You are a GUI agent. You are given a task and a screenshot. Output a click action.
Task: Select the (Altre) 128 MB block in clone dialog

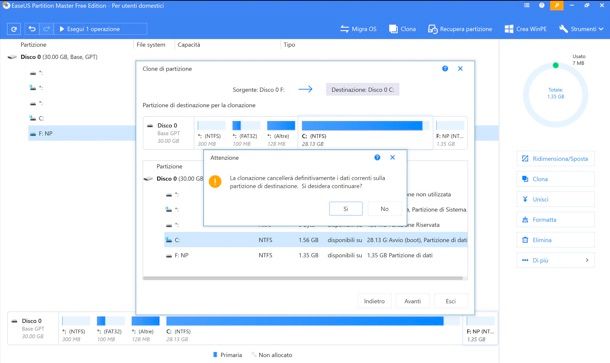tap(280, 133)
